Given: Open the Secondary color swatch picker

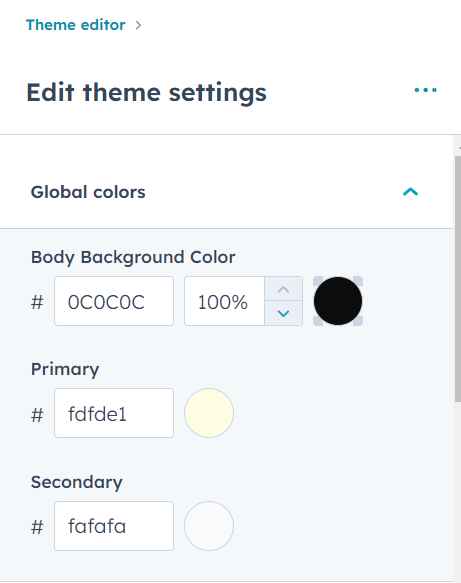Looking at the screenshot, I should 209,526.
